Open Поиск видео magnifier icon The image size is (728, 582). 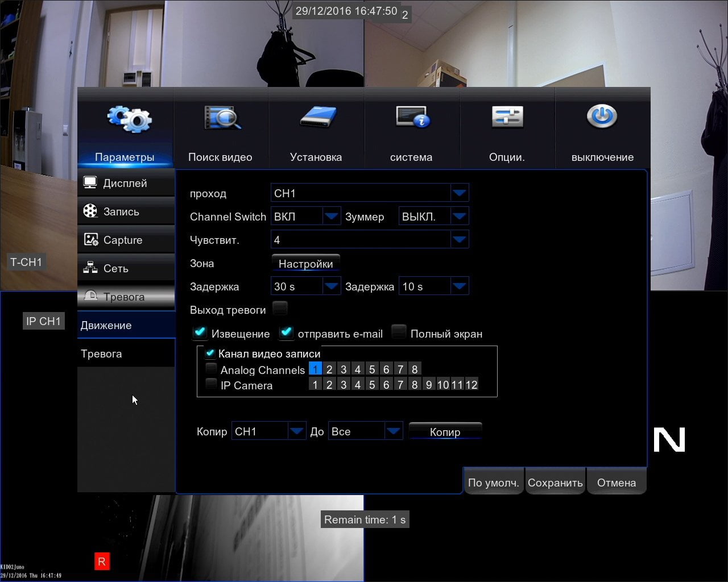pyautogui.click(x=222, y=118)
